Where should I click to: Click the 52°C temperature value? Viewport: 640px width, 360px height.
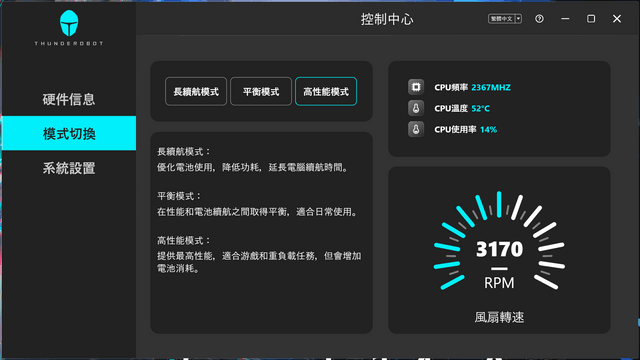(x=480, y=109)
